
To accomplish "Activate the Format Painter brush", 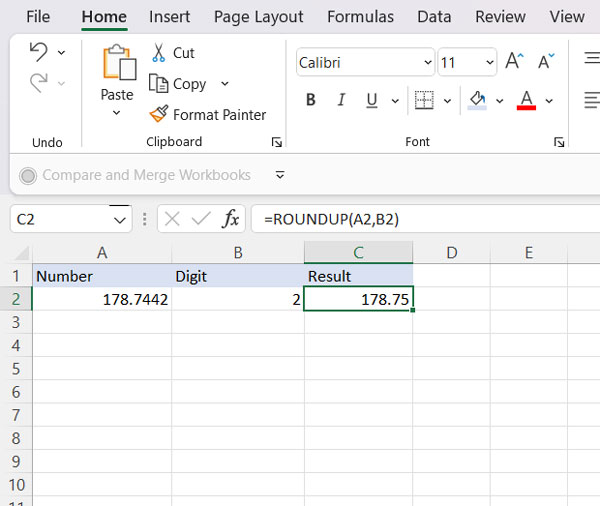I will pyautogui.click(x=158, y=114).
